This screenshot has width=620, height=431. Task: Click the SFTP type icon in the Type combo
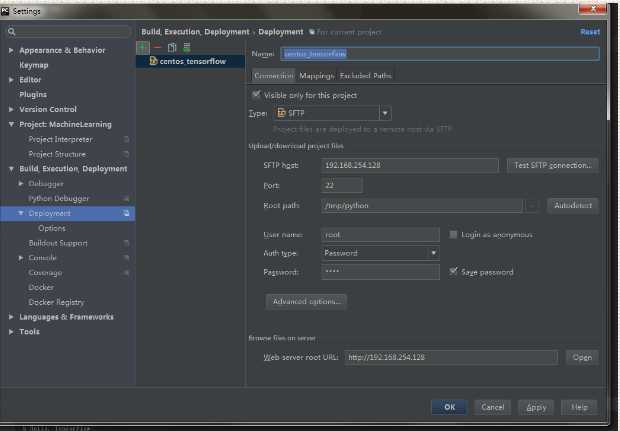pyautogui.click(x=281, y=113)
